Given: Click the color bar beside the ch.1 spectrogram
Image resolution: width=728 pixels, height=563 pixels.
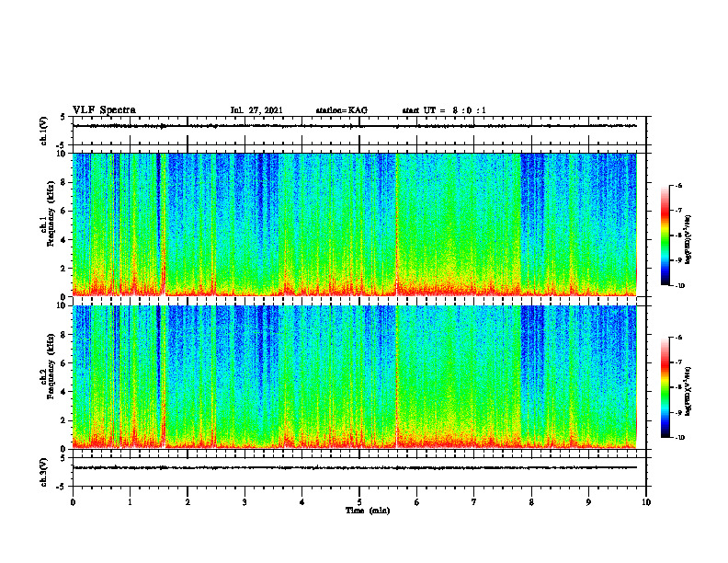Looking at the screenshot, I should click(x=665, y=236).
